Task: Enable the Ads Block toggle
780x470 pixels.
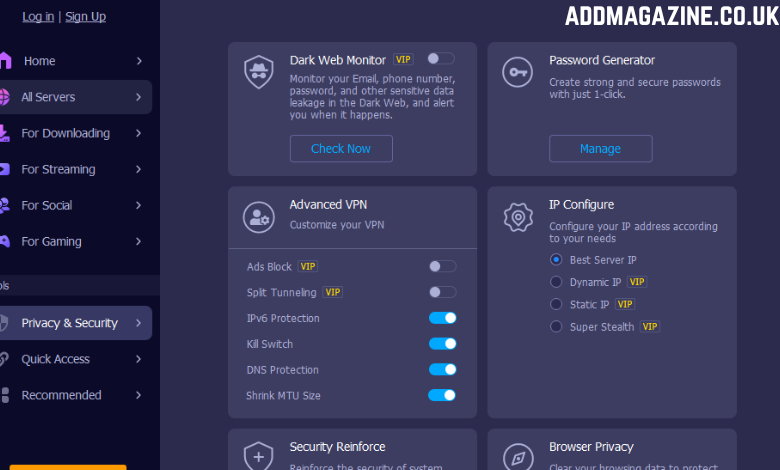Action: tap(442, 266)
